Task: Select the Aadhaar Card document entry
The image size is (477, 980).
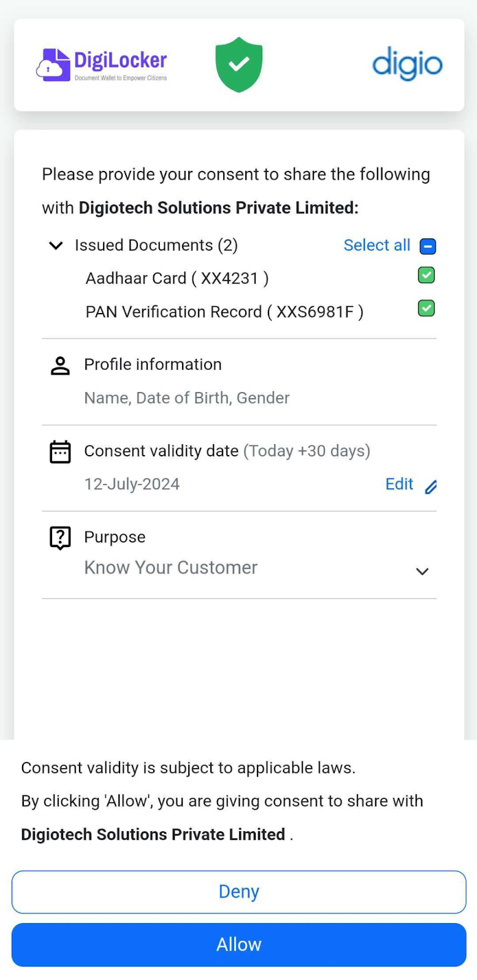Action: [x=177, y=279]
